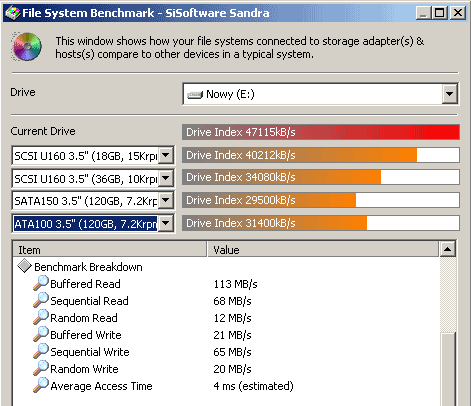Open the Drive dropdown showing Nowy (E:)
471x406 pixels.
pos(449,94)
